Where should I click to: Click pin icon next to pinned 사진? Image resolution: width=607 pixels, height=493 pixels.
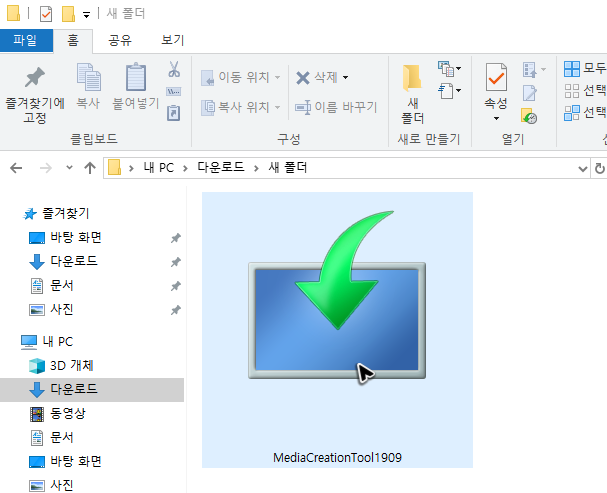pyautogui.click(x=176, y=310)
